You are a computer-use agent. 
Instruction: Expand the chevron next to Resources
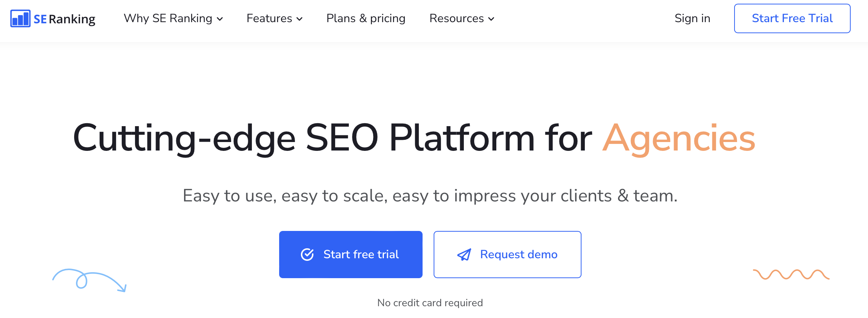pyautogui.click(x=491, y=19)
